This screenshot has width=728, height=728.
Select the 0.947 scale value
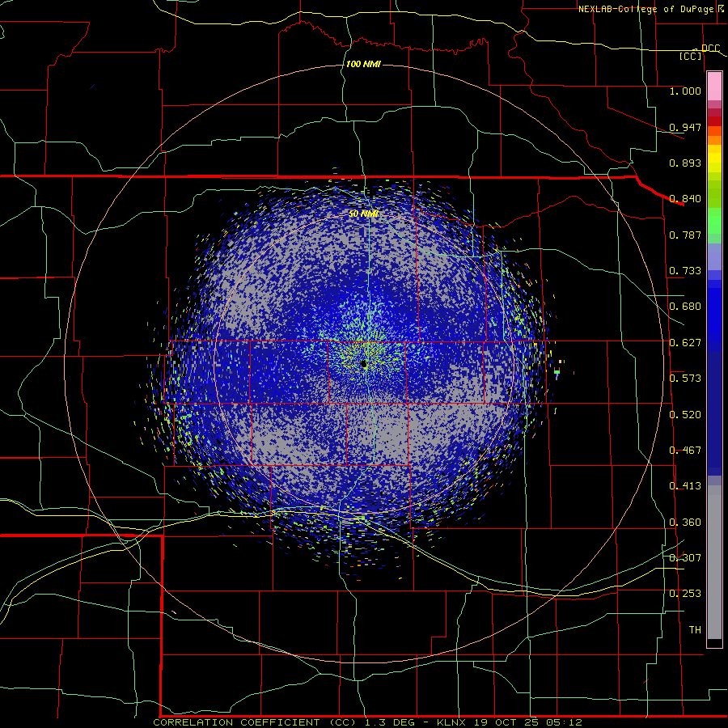(685, 127)
